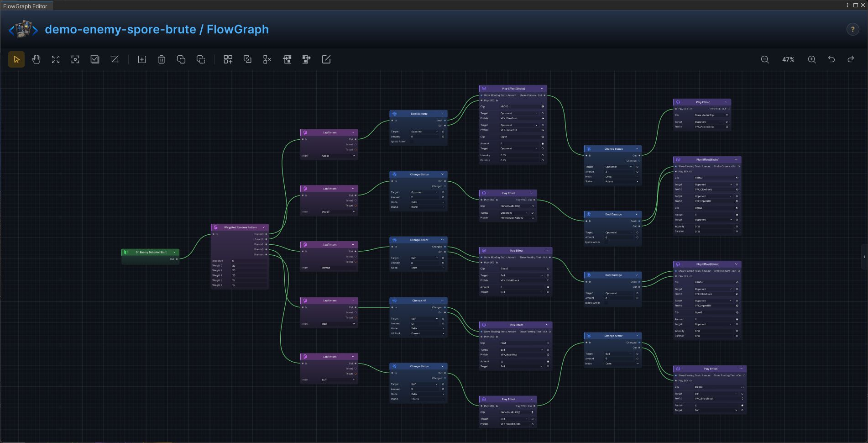This screenshot has width=868, height=443.
Task: Open the Intent dropdown showing Defend
Action: pyautogui.click(x=338, y=268)
